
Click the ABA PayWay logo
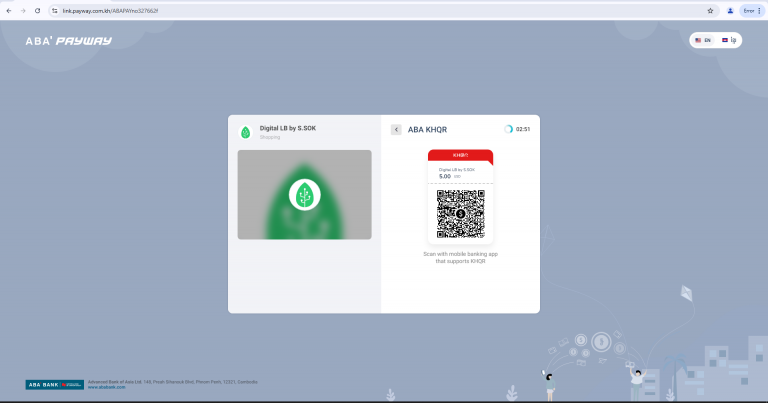(69, 41)
